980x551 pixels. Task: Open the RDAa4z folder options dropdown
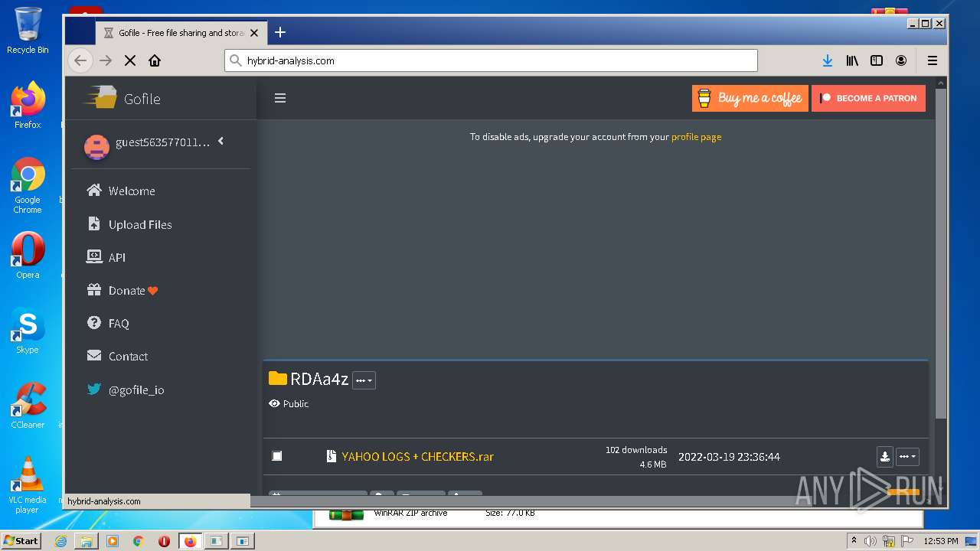tap(364, 380)
